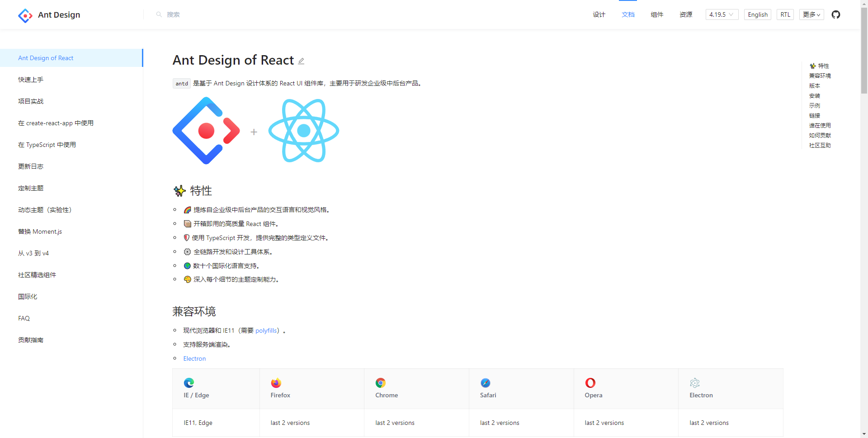The image size is (868, 438).
Task: Open 国际化 in the sidebar
Action: click(x=71, y=297)
